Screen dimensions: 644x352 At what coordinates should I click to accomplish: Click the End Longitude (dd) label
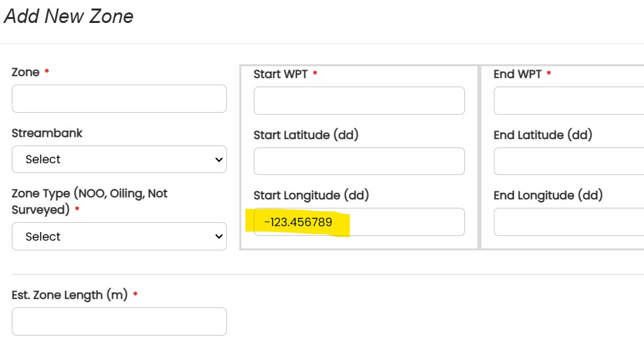(548, 195)
